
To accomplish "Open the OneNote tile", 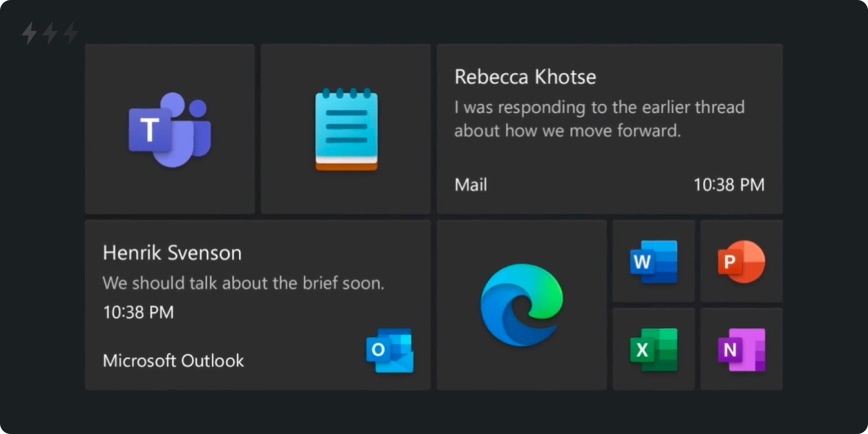I will [x=742, y=349].
